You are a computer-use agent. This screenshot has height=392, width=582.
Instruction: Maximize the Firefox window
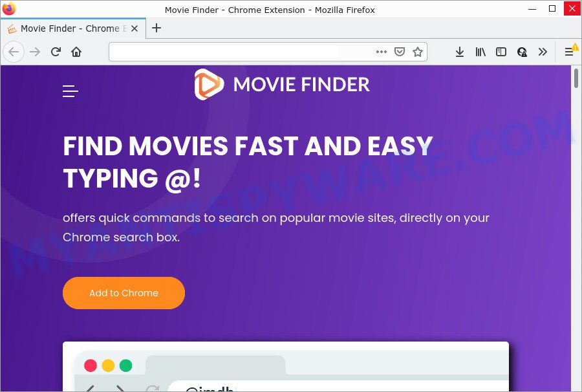[552, 8]
